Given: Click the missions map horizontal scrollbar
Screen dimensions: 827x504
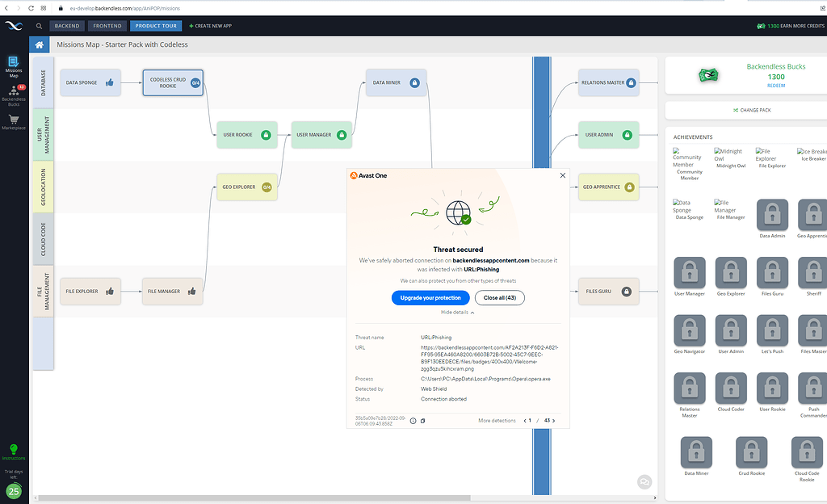Looking at the screenshot, I should pos(254,498).
